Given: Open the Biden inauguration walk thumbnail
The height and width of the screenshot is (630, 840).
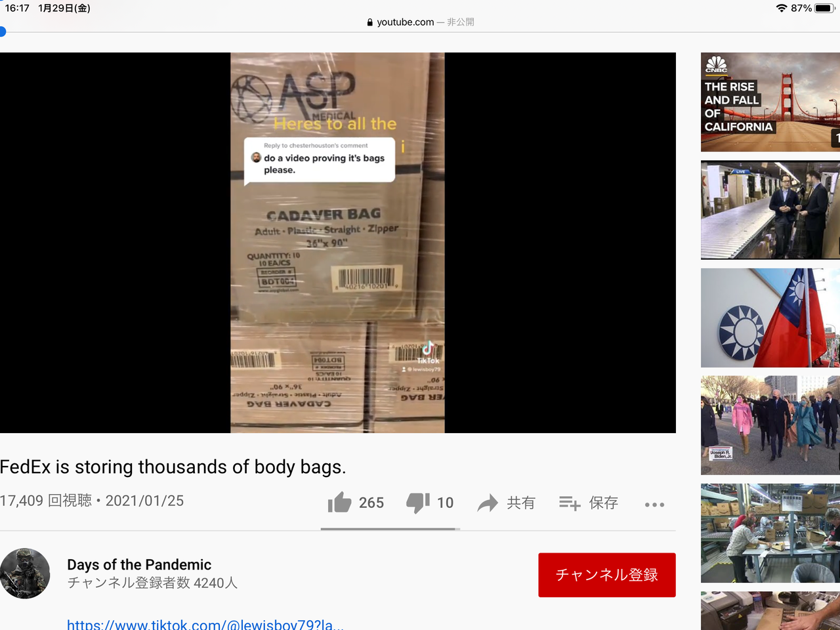Looking at the screenshot, I should [x=770, y=425].
